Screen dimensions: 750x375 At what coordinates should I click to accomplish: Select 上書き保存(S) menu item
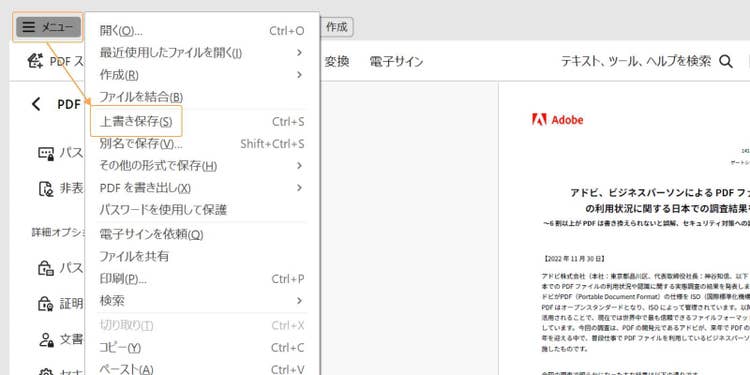(x=201, y=121)
